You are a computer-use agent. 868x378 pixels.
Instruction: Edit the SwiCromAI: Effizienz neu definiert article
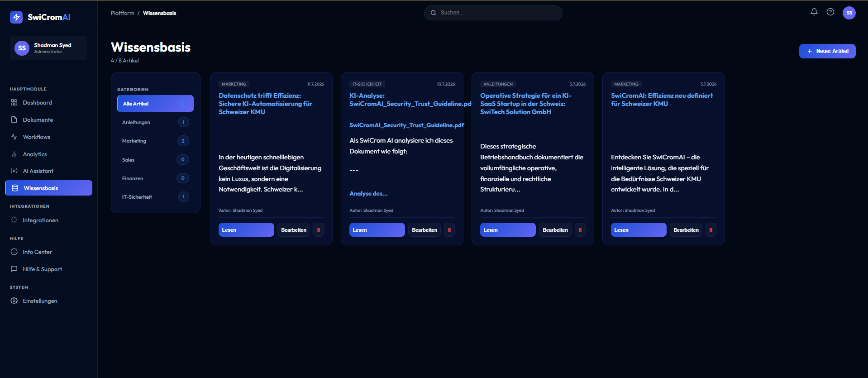coord(686,230)
